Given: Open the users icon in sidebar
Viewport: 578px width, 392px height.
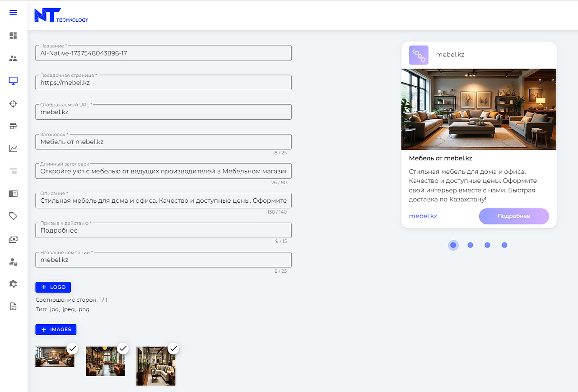Looking at the screenshot, I should click(x=13, y=58).
